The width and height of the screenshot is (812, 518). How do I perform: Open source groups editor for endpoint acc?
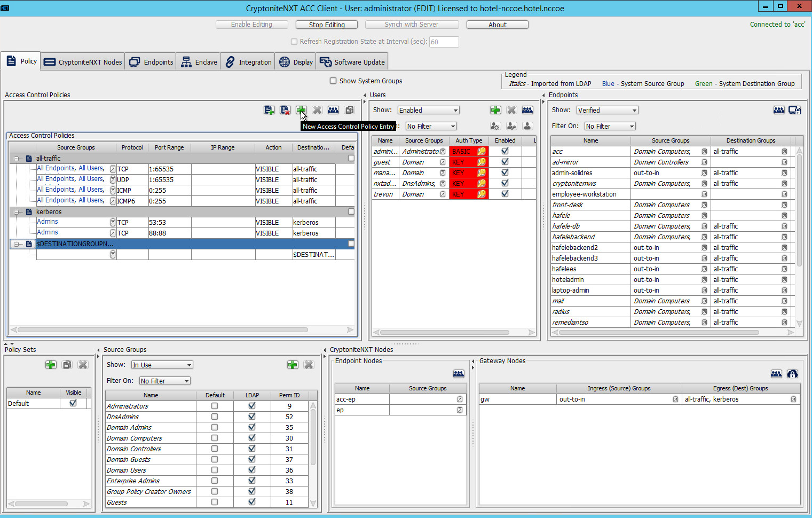704,152
